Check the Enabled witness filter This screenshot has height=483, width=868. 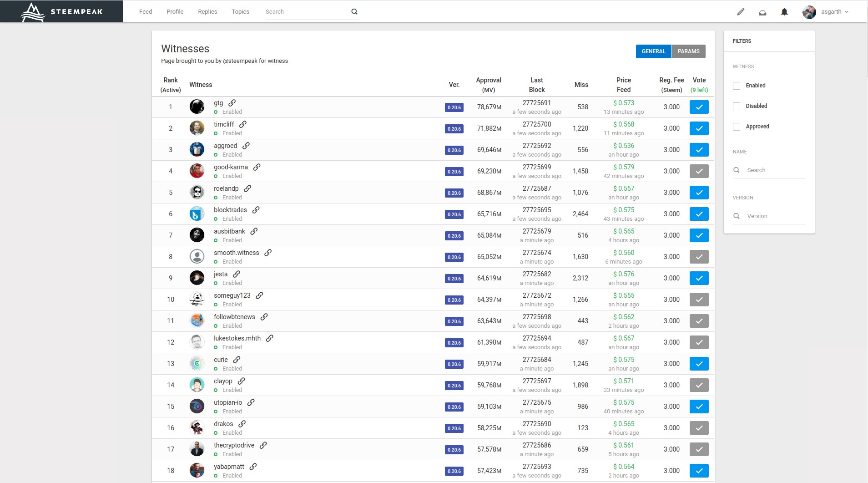(737, 86)
